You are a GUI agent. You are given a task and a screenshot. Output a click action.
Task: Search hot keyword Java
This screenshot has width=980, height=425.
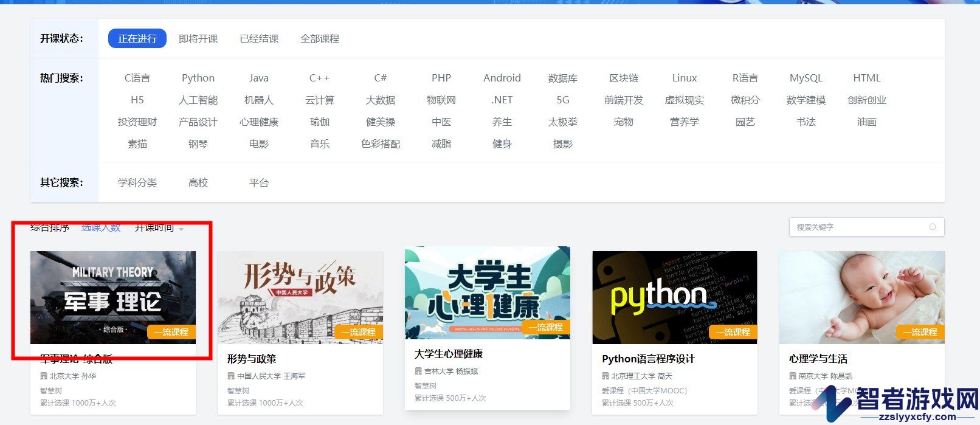click(x=259, y=78)
